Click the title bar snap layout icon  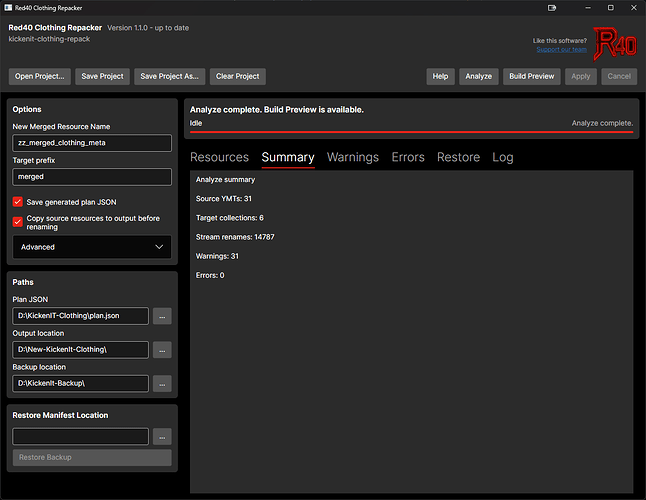coord(552,8)
